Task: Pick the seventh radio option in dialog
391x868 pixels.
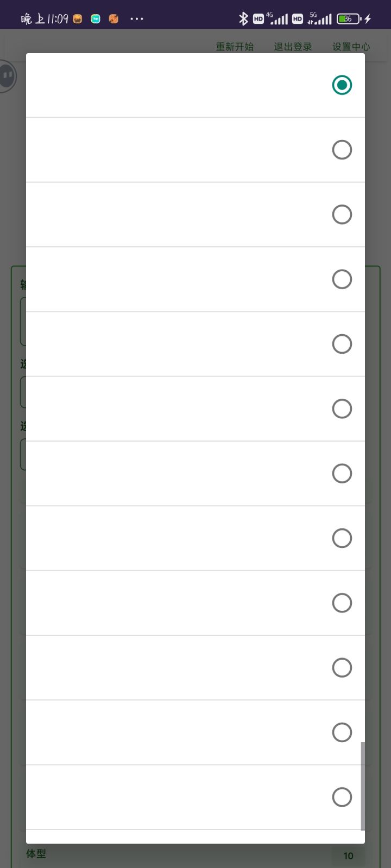Action: point(342,474)
